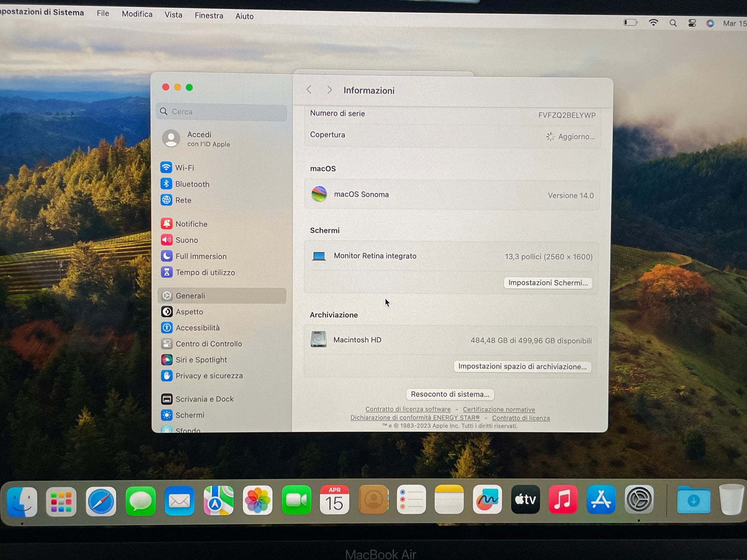The image size is (747, 560).
Task: Check battery status in menu bar
Action: [x=630, y=23]
